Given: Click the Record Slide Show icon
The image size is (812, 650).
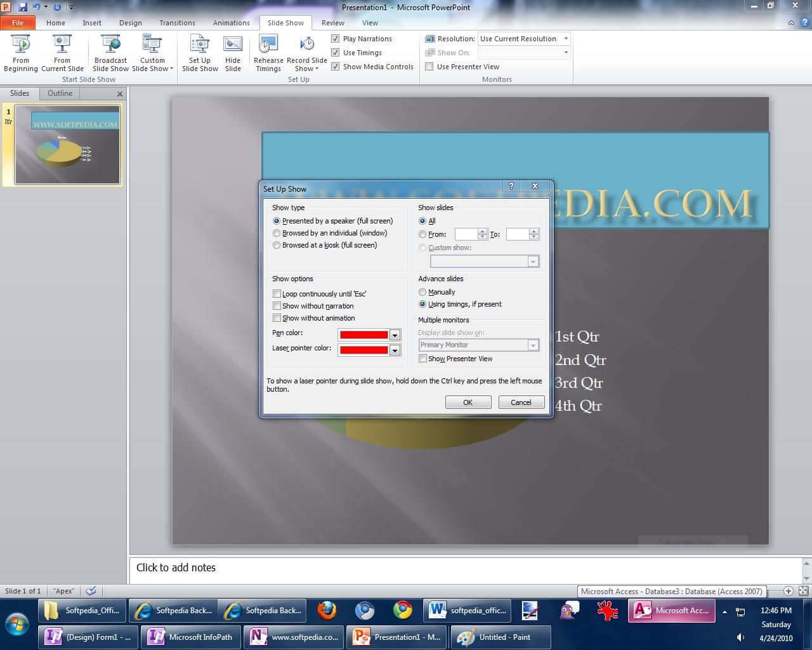Looking at the screenshot, I should pos(307,44).
